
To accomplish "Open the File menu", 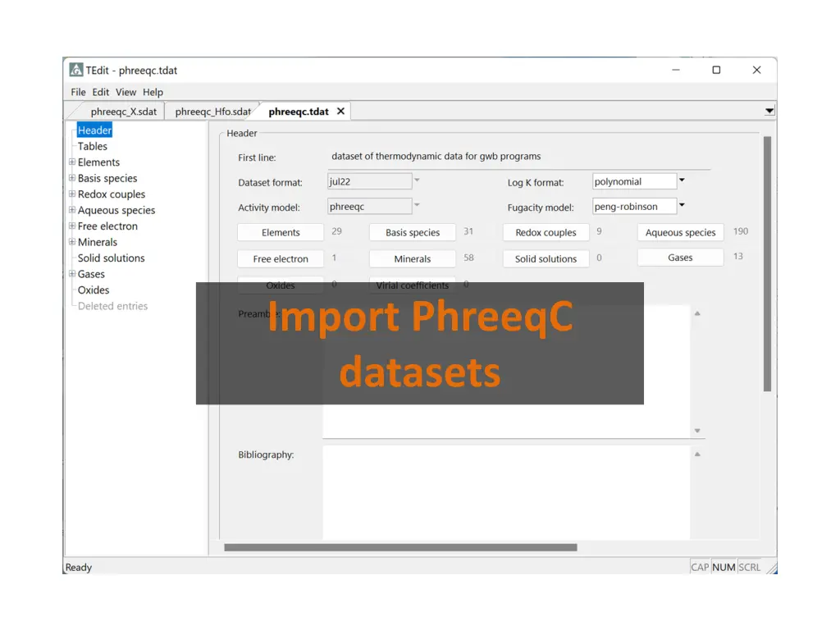I will [x=78, y=92].
